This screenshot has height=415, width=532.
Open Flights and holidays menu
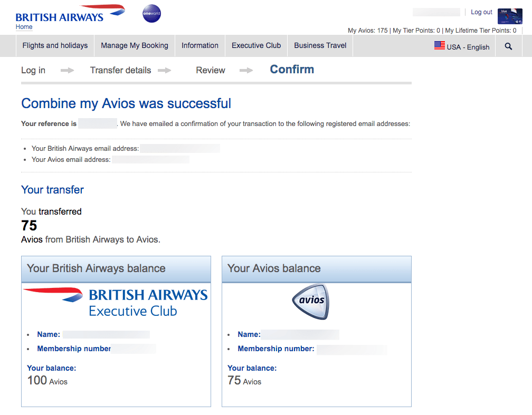[55, 45]
